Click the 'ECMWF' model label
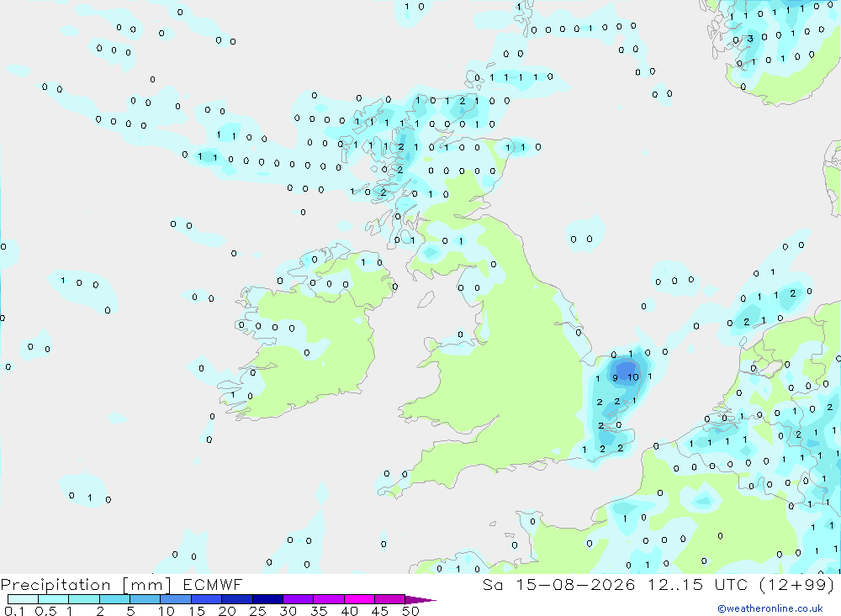841x616 pixels. (x=213, y=584)
